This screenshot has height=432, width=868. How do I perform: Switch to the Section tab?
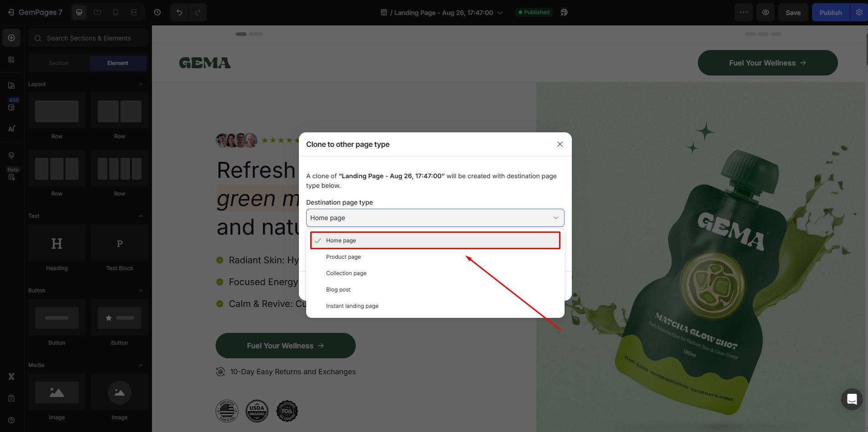click(58, 63)
